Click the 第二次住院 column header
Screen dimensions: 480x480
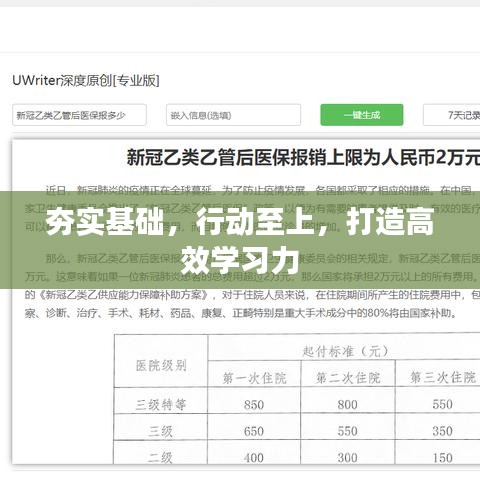(348, 378)
